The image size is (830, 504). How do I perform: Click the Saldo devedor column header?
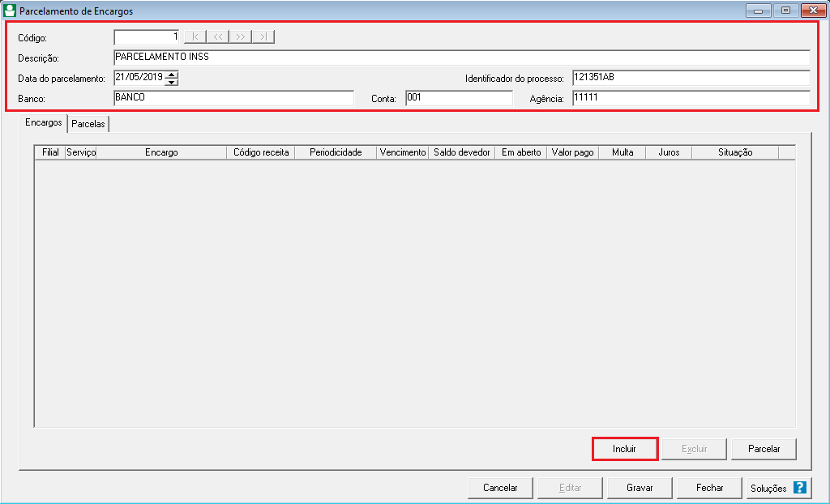462,152
